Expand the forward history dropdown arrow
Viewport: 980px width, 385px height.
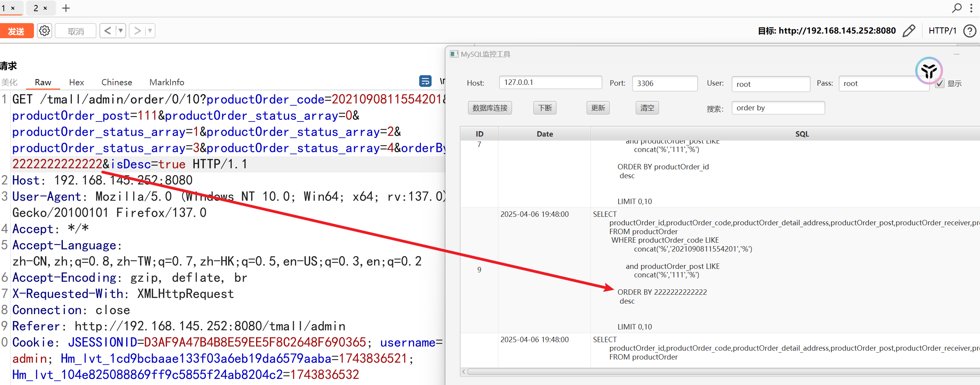tap(150, 31)
